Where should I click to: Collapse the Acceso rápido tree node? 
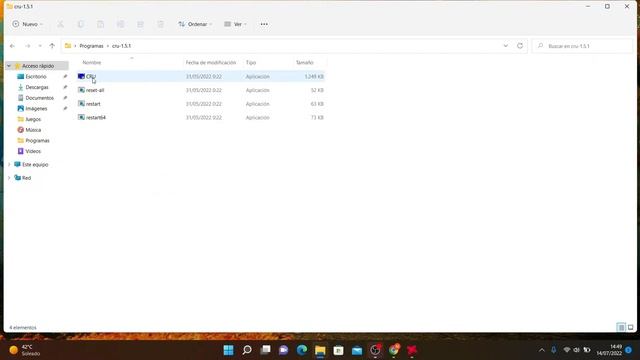pos(9,66)
